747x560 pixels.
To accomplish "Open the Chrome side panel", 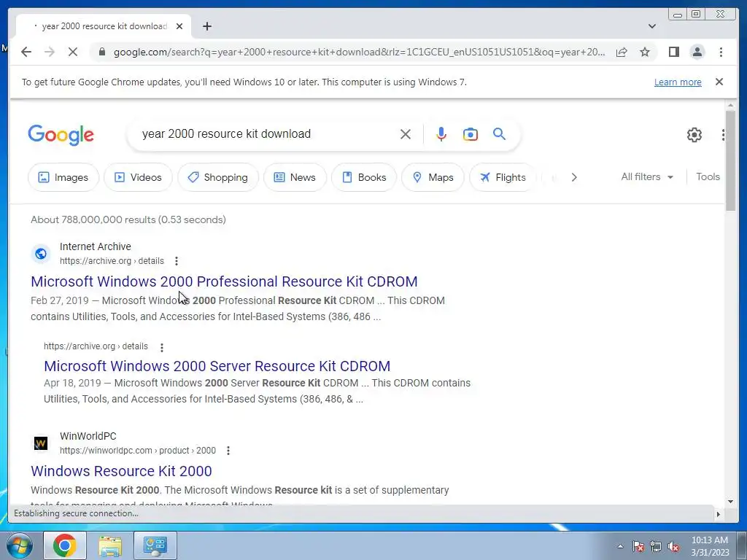I will click(673, 52).
